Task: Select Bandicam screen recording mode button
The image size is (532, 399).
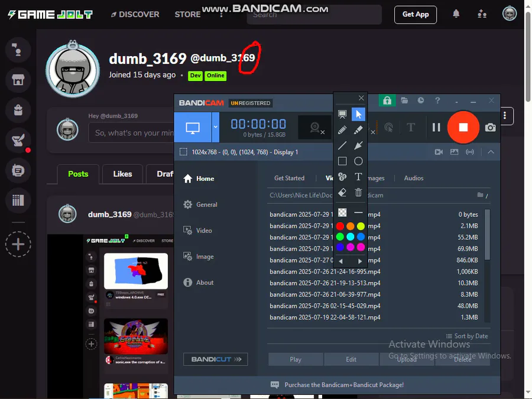Action: click(193, 127)
